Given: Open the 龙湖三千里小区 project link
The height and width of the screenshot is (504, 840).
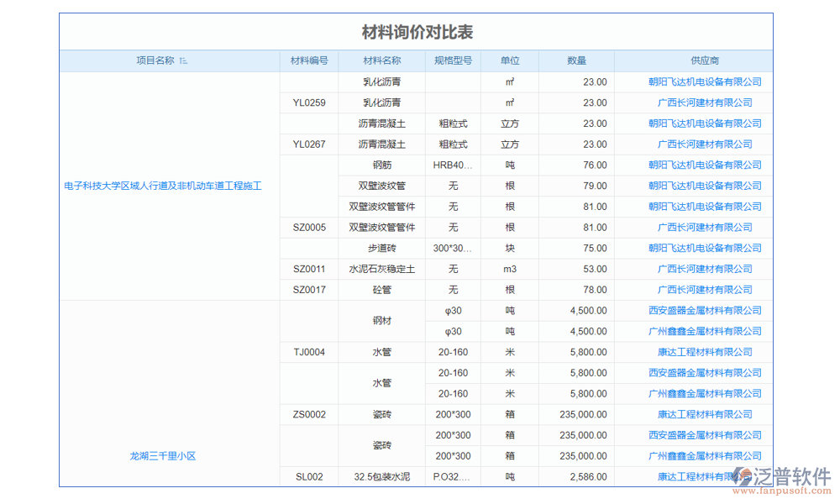Looking at the screenshot, I should (163, 456).
